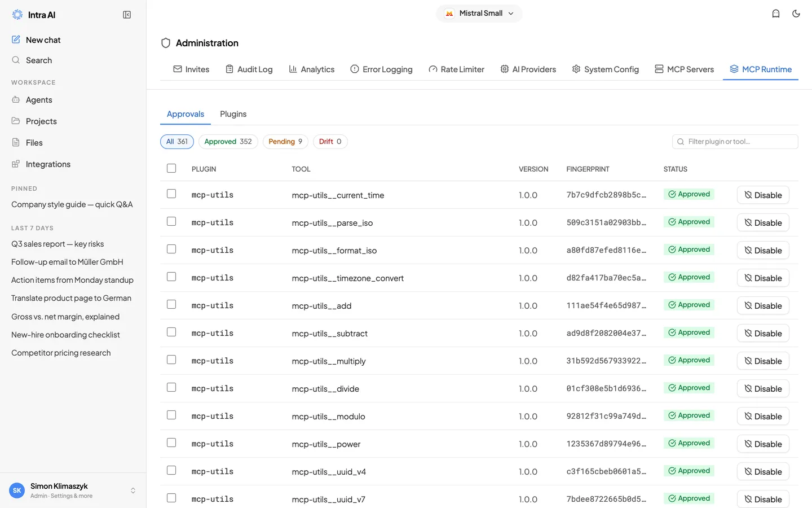The height and width of the screenshot is (508, 812).
Task: Click the server icon of MCP Servers
Action: click(659, 69)
